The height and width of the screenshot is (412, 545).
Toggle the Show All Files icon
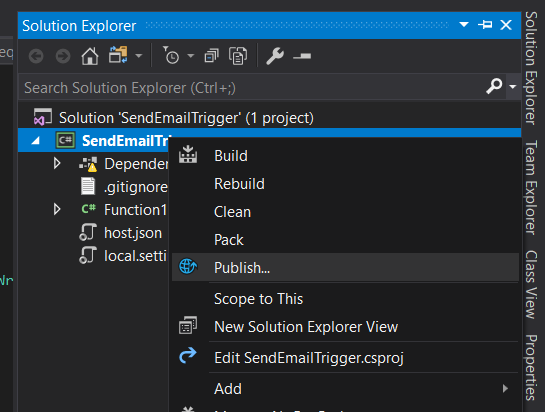click(238, 56)
